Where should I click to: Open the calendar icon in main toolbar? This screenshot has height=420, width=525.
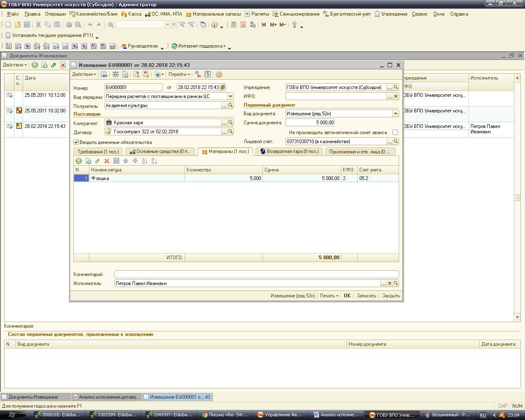(x=243, y=25)
